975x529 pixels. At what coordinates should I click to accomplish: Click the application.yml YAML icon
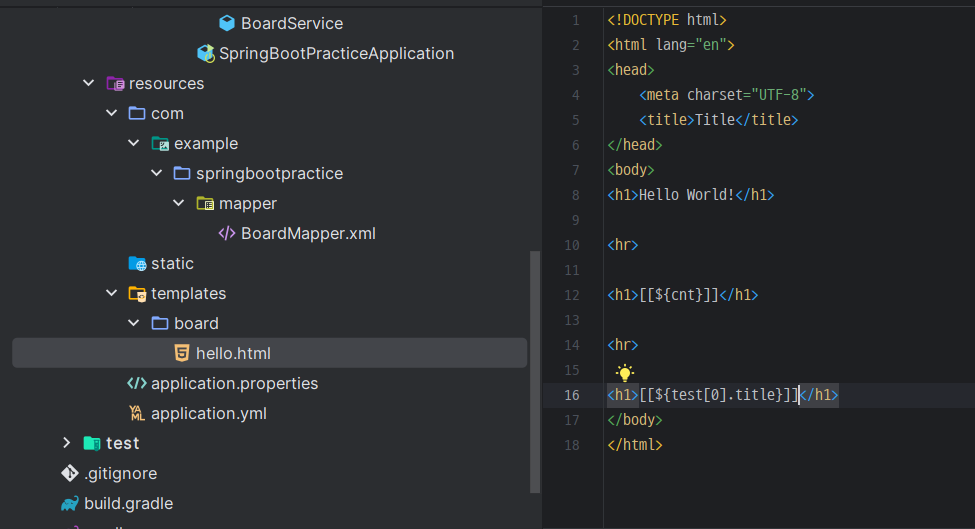[137, 413]
